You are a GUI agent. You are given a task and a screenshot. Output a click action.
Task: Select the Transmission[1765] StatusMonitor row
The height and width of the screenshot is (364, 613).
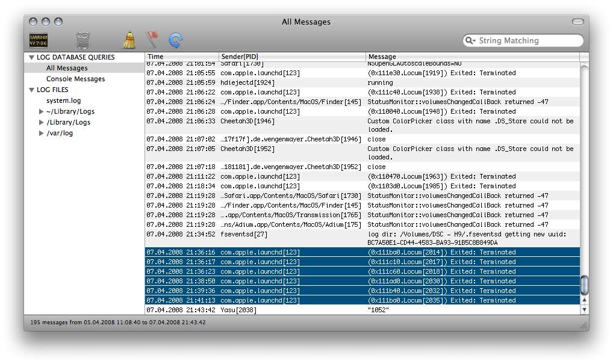(x=363, y=215)
